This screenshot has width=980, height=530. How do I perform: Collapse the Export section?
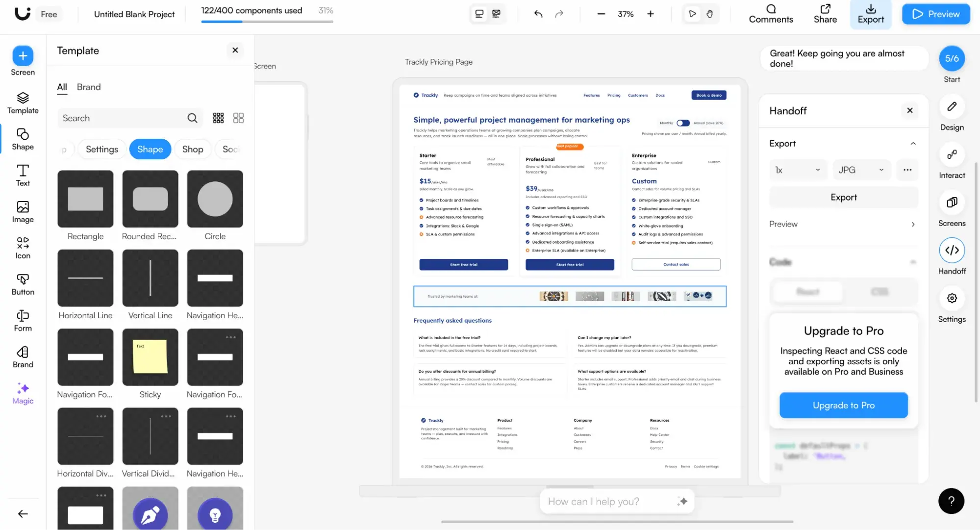click(x=913, y=144)
